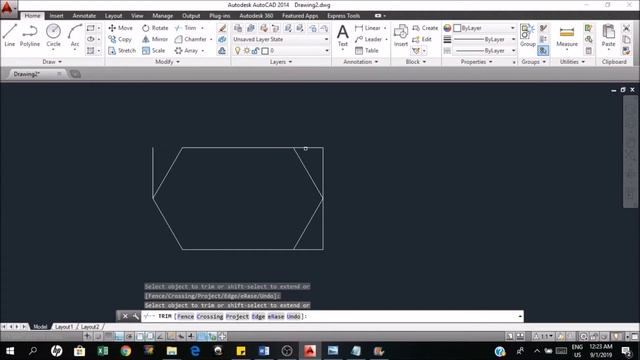The width and height of the screenshot is (640, 360).
Task: Click the Scale tool
Action: [153, 51]
